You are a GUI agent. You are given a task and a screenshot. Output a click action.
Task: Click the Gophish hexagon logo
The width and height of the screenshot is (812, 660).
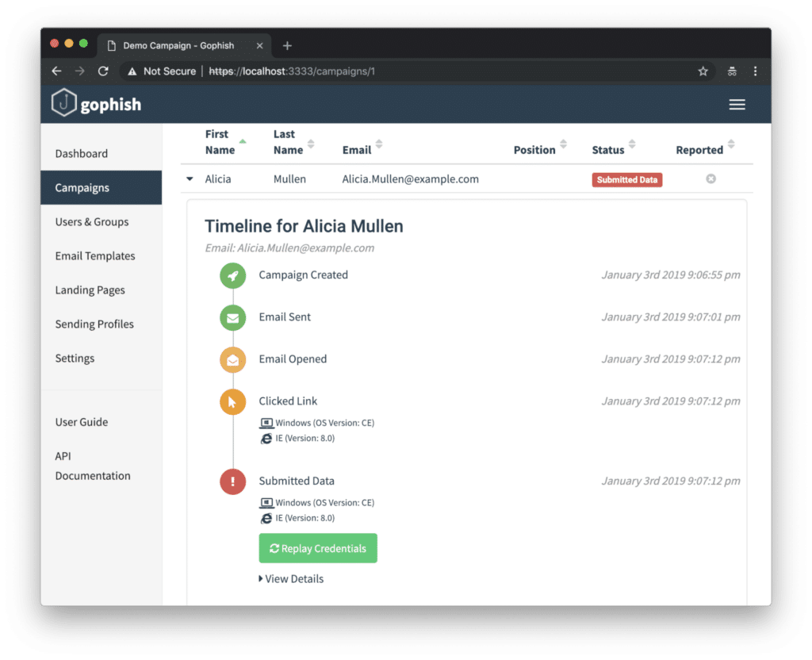(63, 103)
